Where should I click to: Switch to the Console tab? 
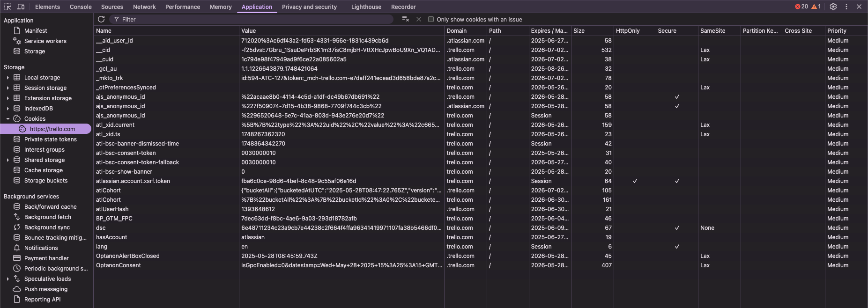click(x=81, y=7)
